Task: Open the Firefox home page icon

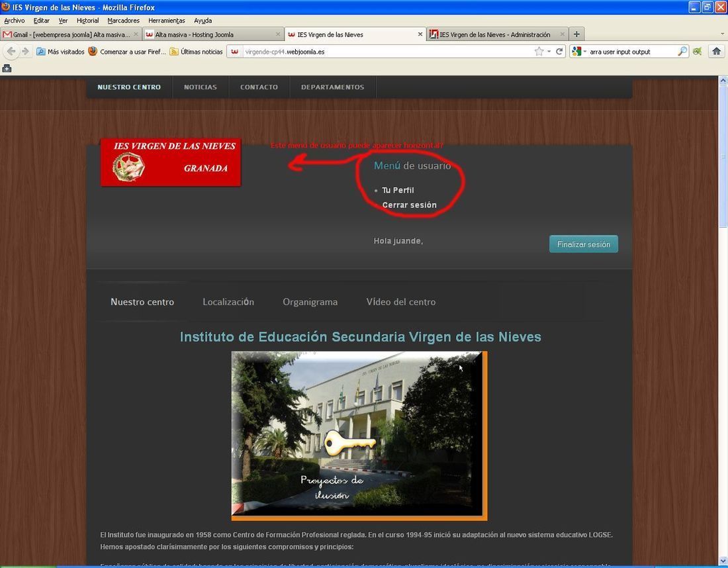Action: coord(716,52)
